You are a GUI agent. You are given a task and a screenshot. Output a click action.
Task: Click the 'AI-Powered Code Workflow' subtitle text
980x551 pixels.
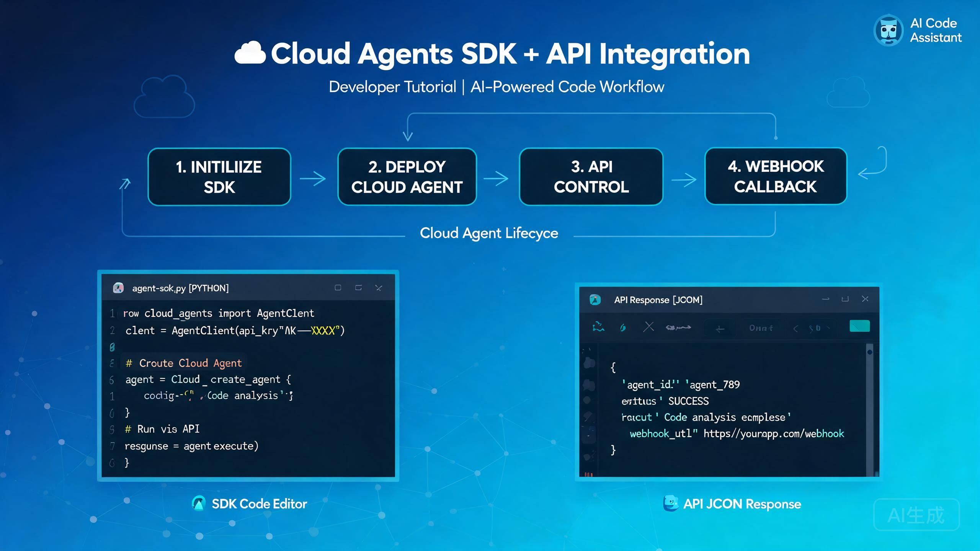(x=567, y=87)
